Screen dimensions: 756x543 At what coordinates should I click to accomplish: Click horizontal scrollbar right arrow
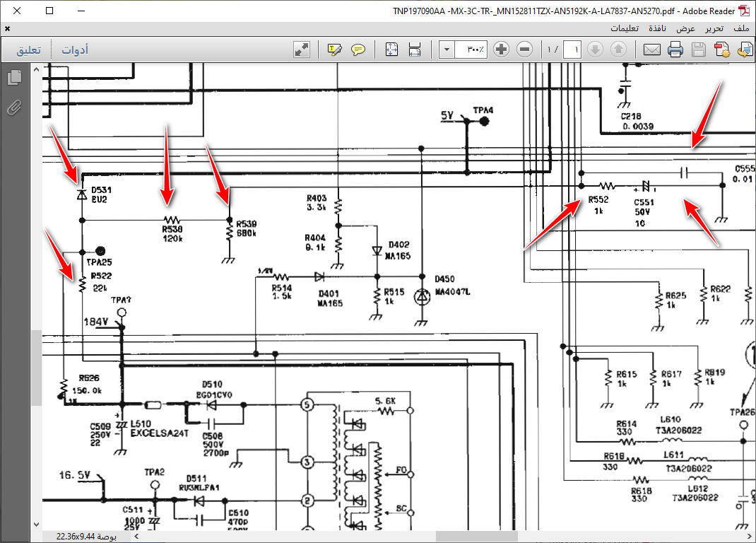[x=749, y=536]
